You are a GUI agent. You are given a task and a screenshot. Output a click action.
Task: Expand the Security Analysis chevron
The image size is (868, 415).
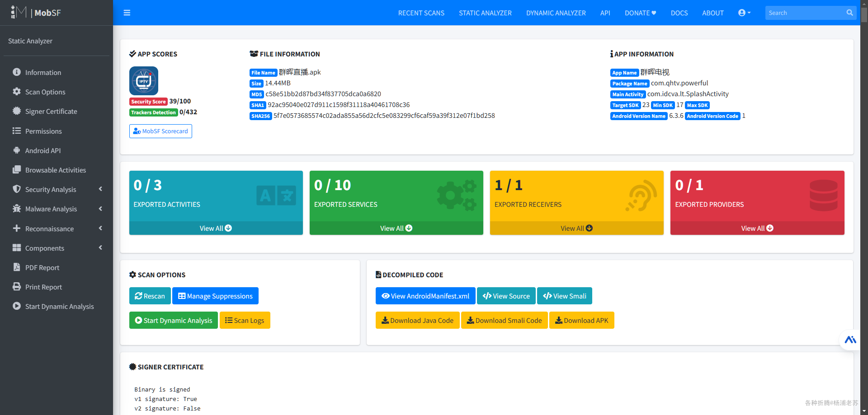tap(100, 189)
